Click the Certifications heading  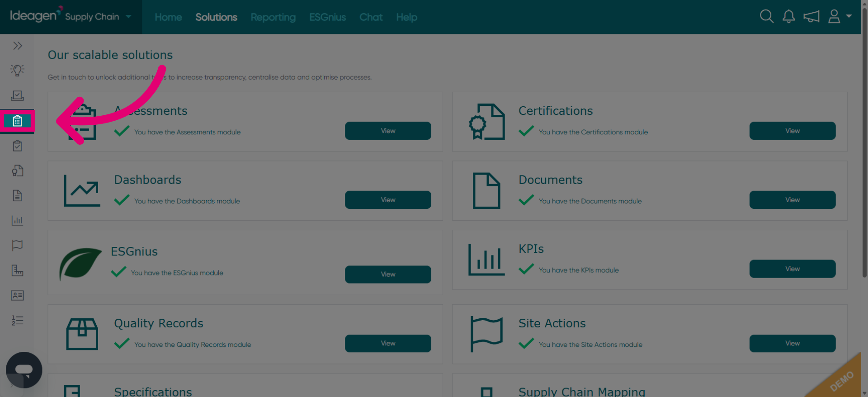555,111
